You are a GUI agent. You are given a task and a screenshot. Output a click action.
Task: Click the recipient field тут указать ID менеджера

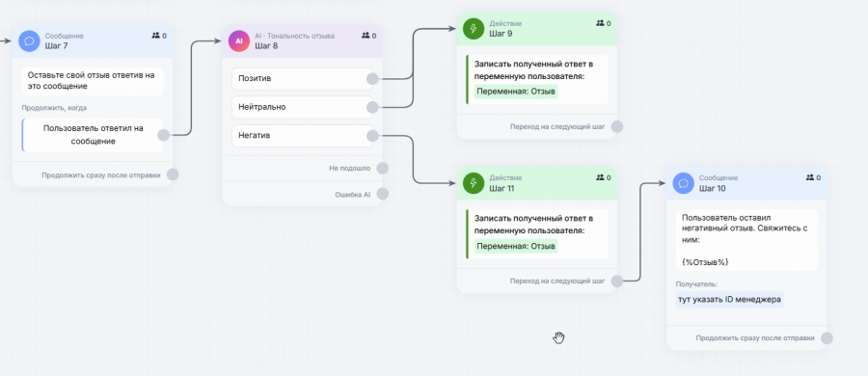coord(729,300)
